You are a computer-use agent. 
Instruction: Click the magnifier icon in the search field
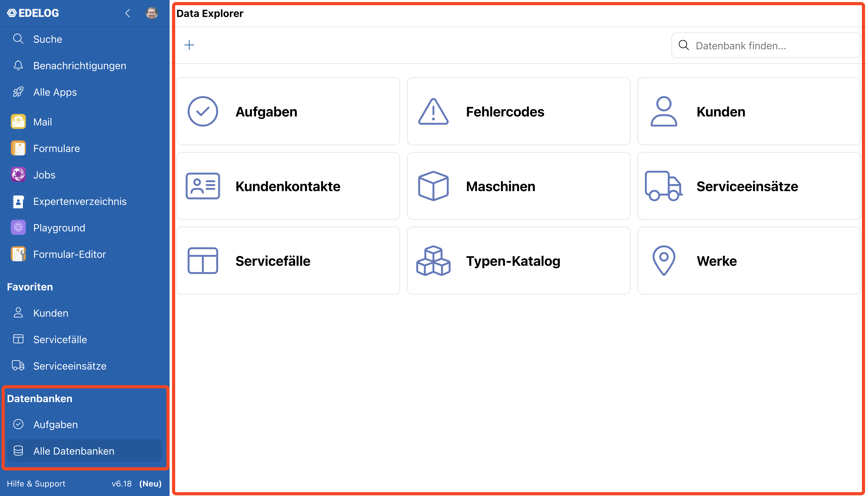[x=684, y=45]
